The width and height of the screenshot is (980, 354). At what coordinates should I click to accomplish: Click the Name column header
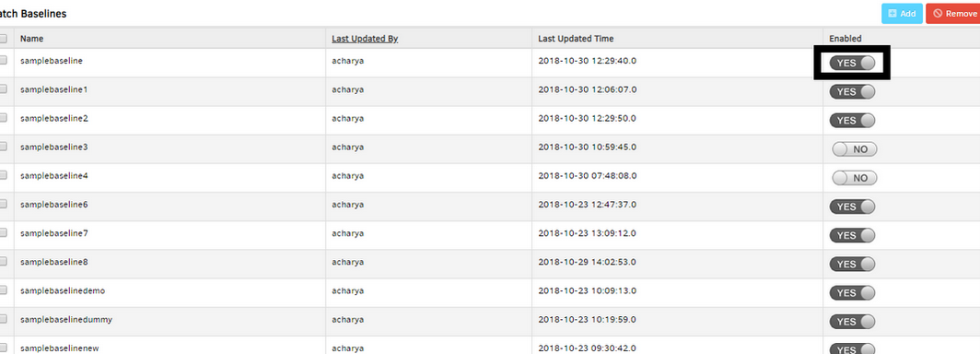tap(31, 39)
